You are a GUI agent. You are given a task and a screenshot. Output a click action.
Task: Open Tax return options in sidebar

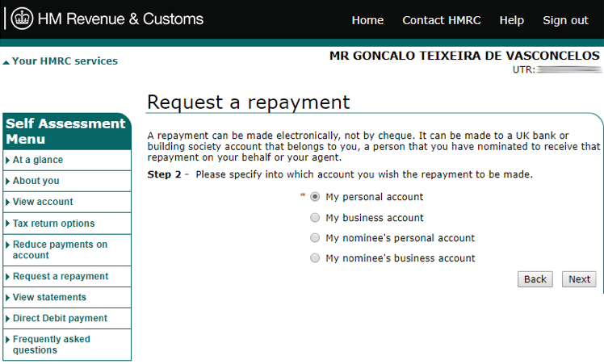pyautogui.click(x=53, y=224)
